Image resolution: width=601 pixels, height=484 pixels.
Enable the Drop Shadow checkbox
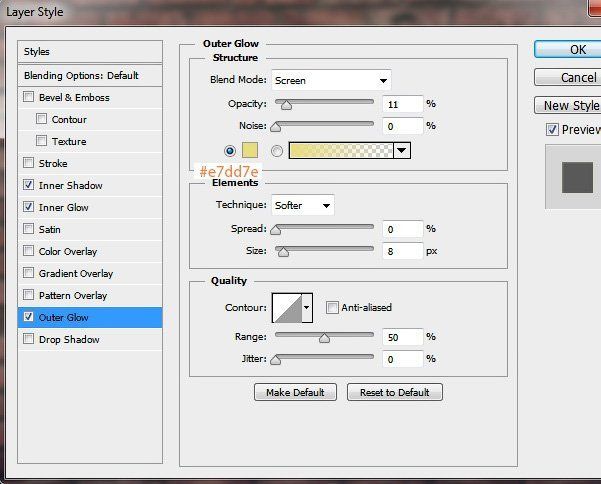(29, 339)
